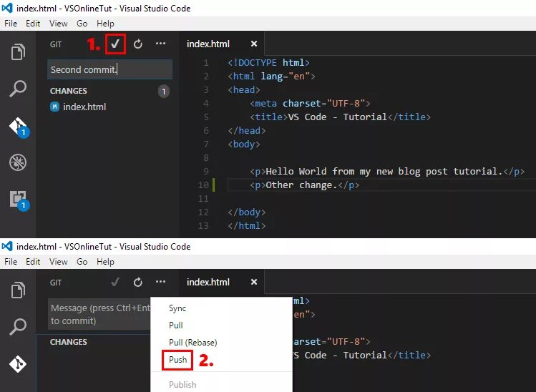Viewport: 536px width, 392px height.
Task: Click disabled Publish entry in Git menu
Action: (182, 384)
